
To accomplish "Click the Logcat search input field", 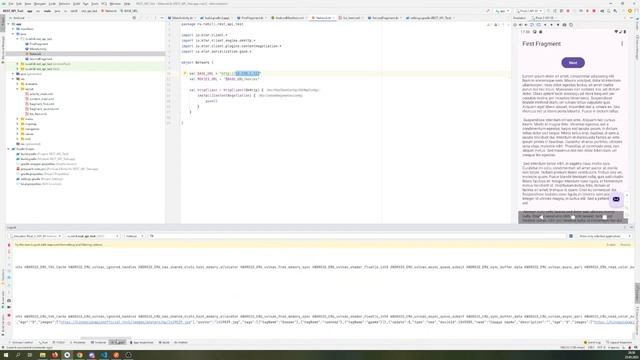I will pos(359,236).
